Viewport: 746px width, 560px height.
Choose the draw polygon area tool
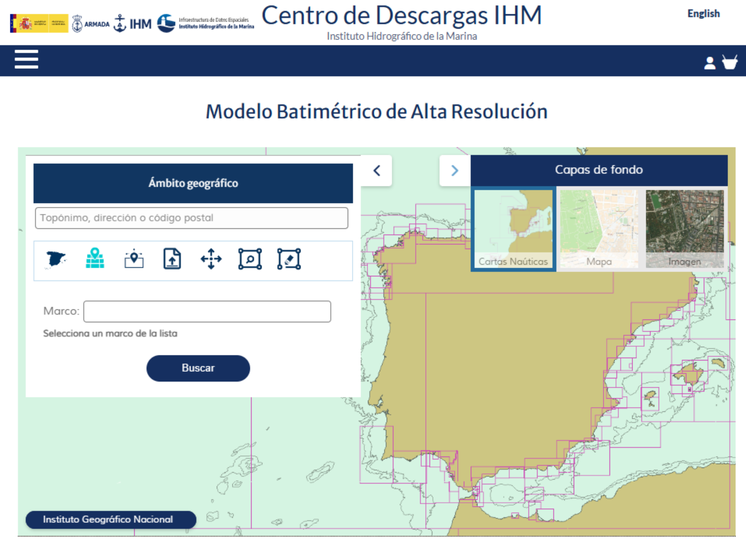coord(289,259)
